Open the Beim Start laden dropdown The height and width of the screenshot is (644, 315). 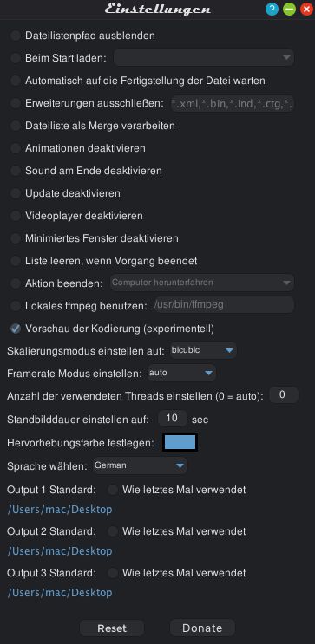click(x=204, y=58)
